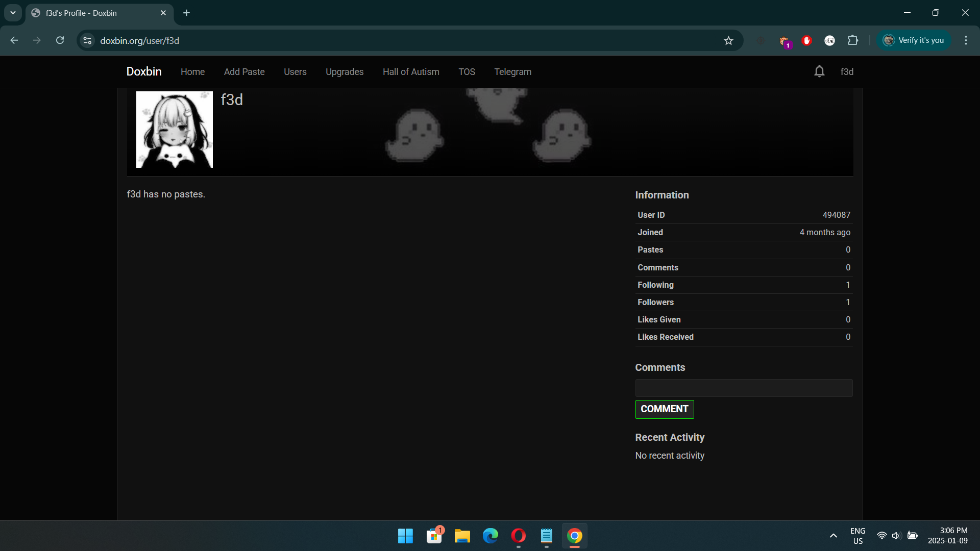Open the f3d account menu in navbar
980x551 pixels.
click(x=847, y=72)
